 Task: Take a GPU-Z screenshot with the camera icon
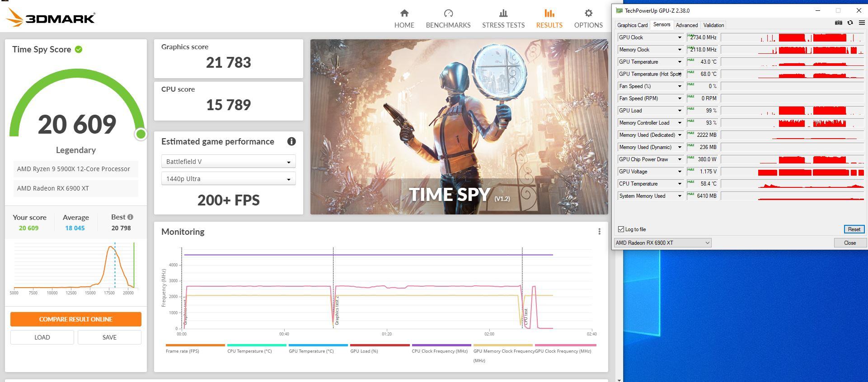[839, 23]
